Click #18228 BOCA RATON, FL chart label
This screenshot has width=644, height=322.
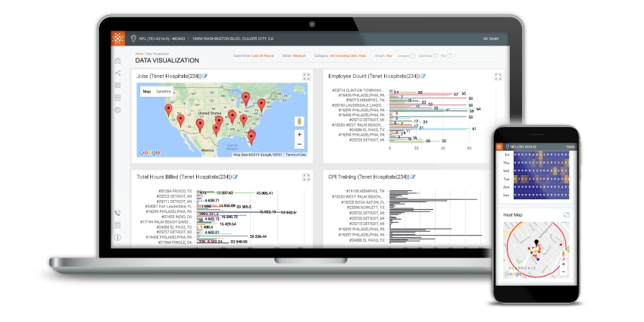coord(363,202)
